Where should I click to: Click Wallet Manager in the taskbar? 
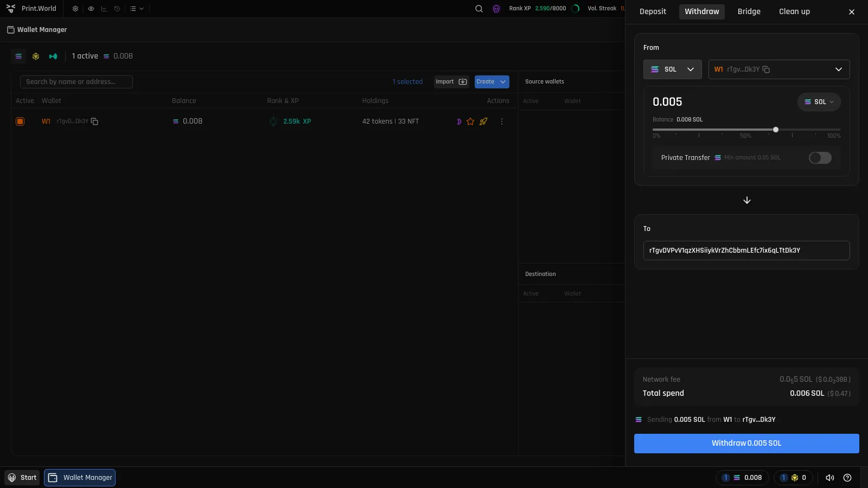[x=80, y=478]
